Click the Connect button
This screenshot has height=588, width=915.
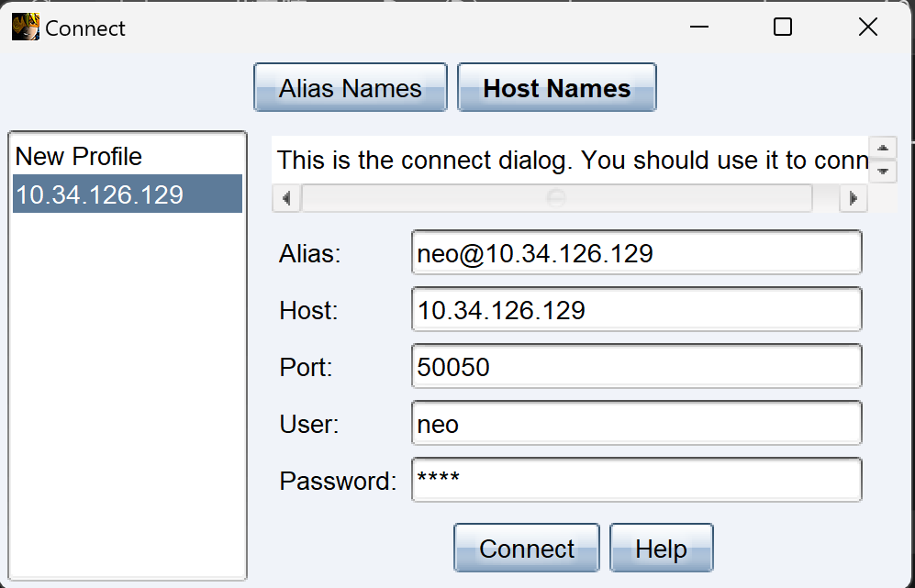[527, 548]
